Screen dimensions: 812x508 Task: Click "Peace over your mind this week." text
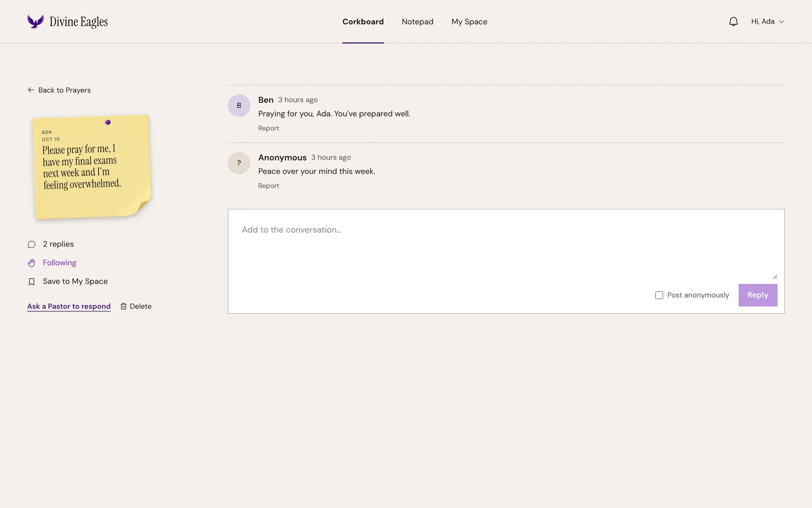click(x=316, y=171)
